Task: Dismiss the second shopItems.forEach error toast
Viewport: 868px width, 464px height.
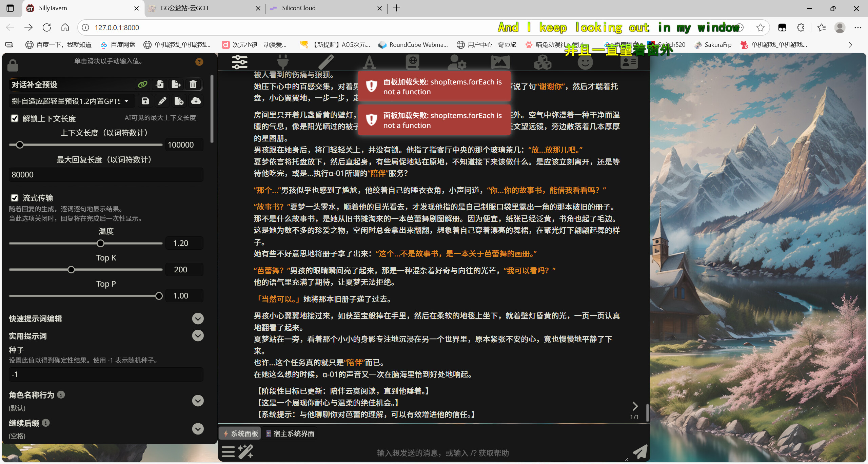Action: [x=434, y=120]
